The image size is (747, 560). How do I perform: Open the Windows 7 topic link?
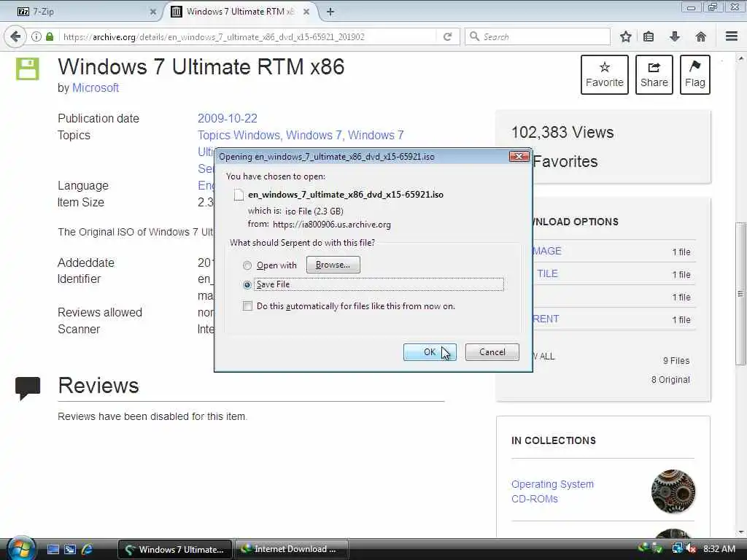coord(314,135)
